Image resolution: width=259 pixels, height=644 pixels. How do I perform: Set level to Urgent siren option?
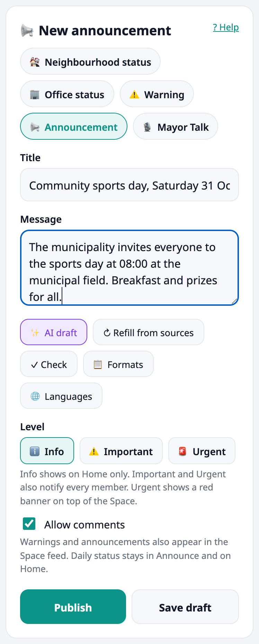pyautogui.click(x=202, y=451)
